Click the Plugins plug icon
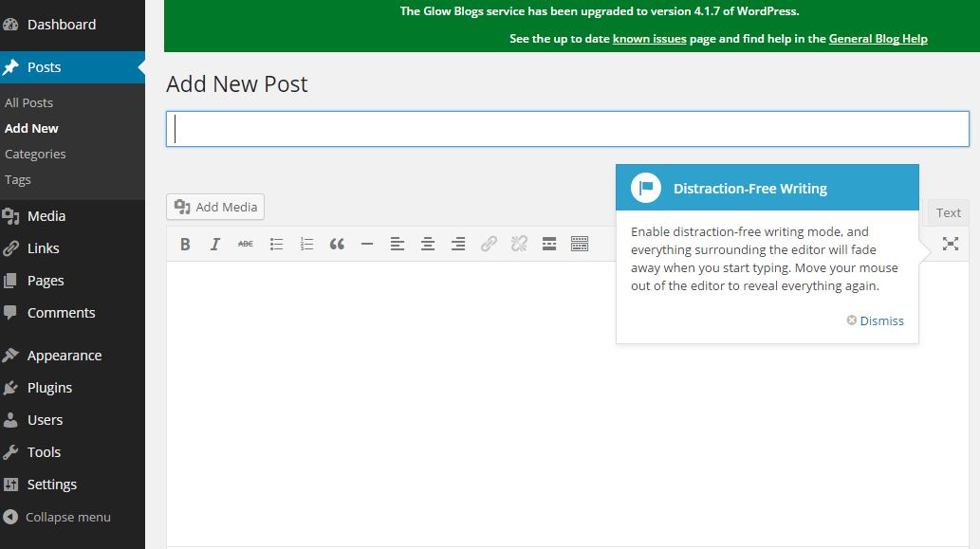The image size is (980, 549). (10, 388)
